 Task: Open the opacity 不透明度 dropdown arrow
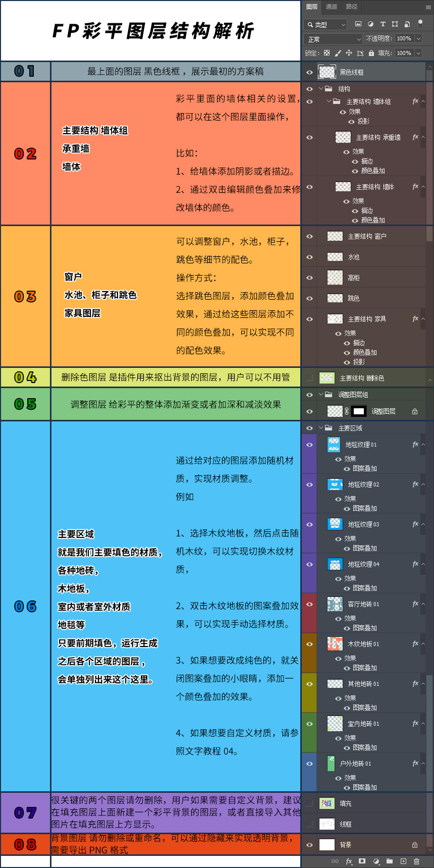(x=418, y=38)
